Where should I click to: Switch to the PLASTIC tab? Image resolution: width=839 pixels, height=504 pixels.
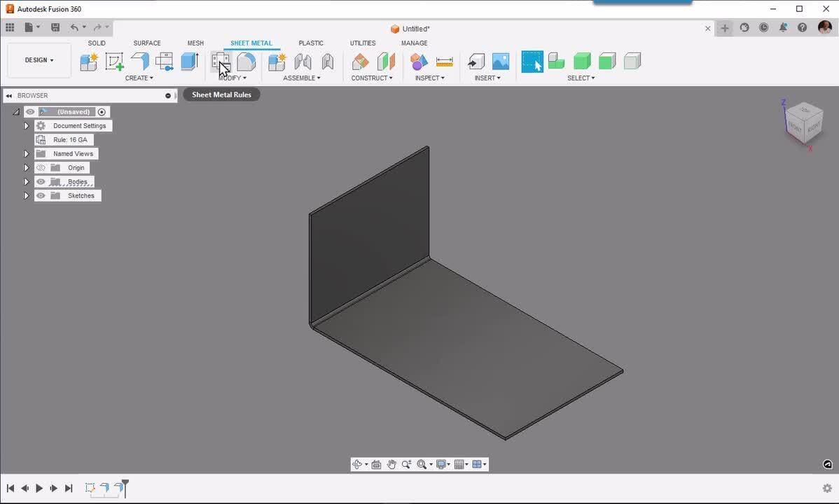[x=311, y=43]
